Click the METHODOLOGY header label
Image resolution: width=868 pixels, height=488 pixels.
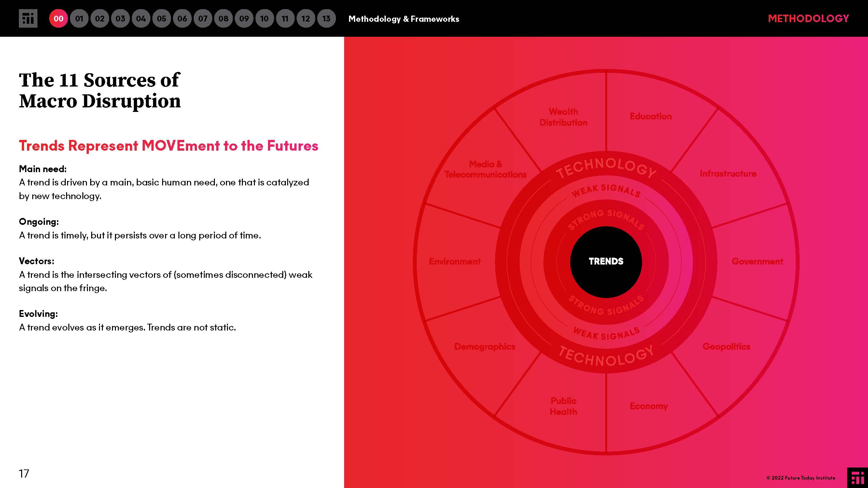(808, 19)
